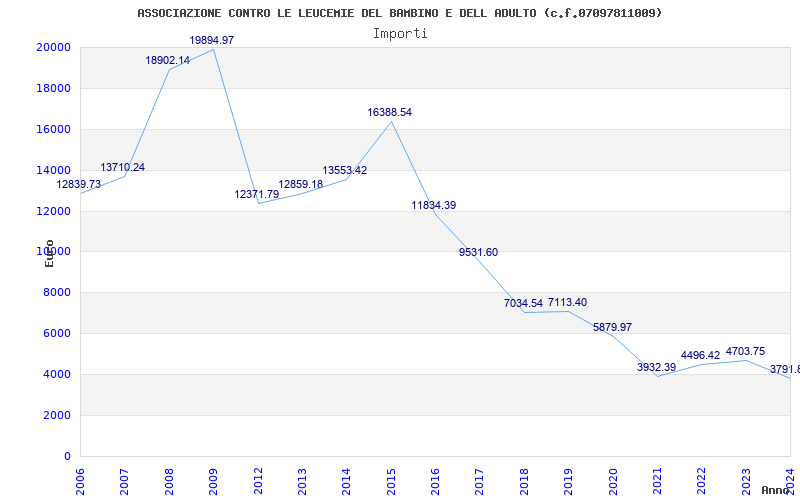Click the x-axis year 2013
Image resolution: width=800 pixels, height=500 pixels.
coord(302,481)
